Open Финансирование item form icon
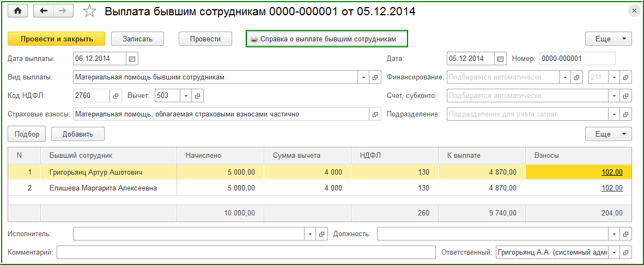Image resolution: width=644 pixels, height=265 pixels. pos(577,77)
